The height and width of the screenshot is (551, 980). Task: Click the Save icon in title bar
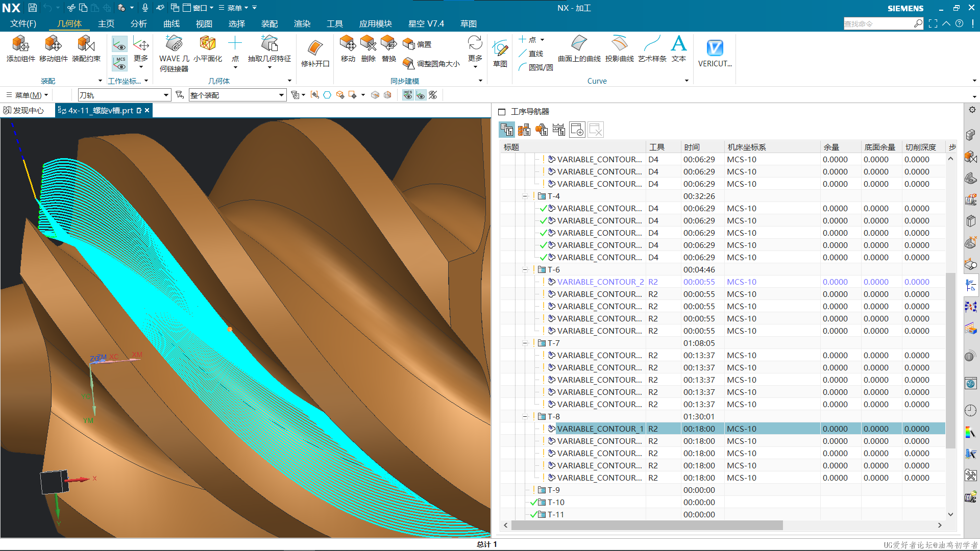[32, 8]
